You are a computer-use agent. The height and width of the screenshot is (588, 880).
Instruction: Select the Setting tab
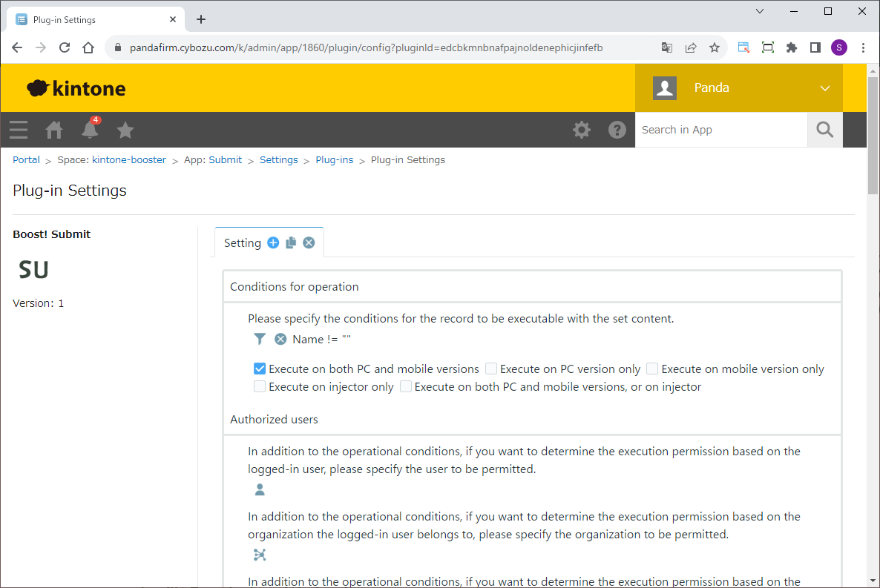(x=242, y=242)
